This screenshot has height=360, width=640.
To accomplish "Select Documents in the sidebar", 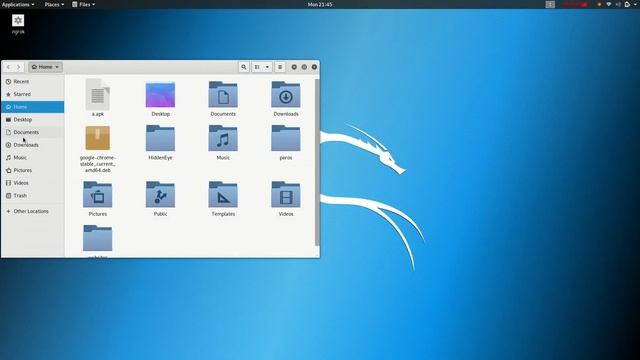I will pyautogui.click(x=33, y=132).
